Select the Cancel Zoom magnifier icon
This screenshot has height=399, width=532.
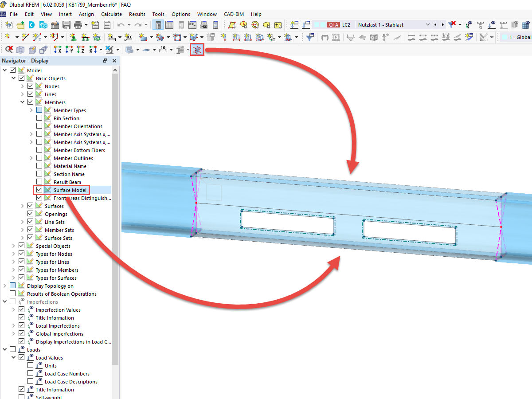coord(9,49)
